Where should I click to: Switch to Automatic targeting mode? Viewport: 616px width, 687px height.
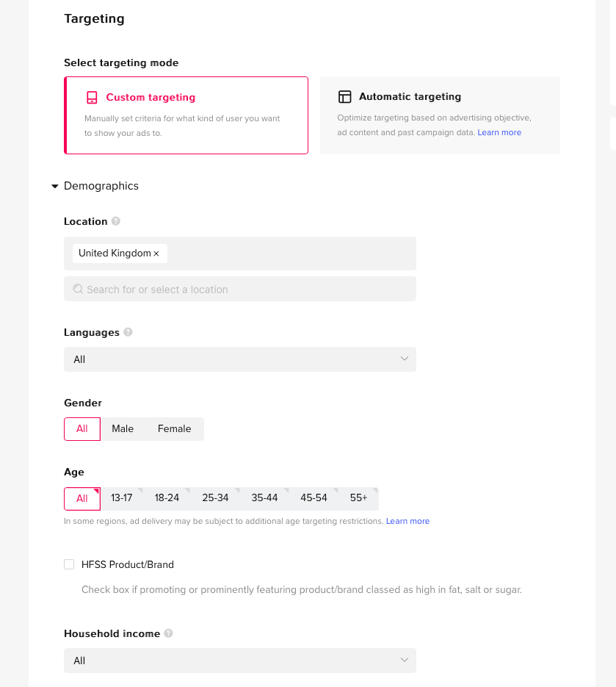pos(439,115)
